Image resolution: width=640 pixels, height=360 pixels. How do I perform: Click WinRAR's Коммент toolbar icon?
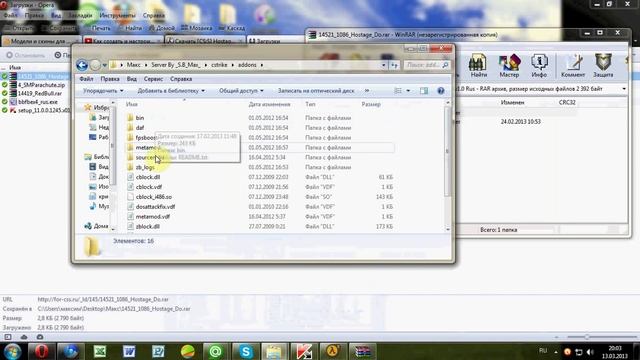click(x=573, y=66)
